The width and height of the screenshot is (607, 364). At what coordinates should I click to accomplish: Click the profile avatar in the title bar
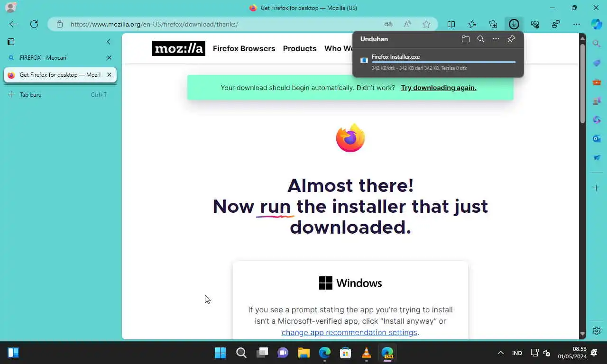click(x=10, y=8)
